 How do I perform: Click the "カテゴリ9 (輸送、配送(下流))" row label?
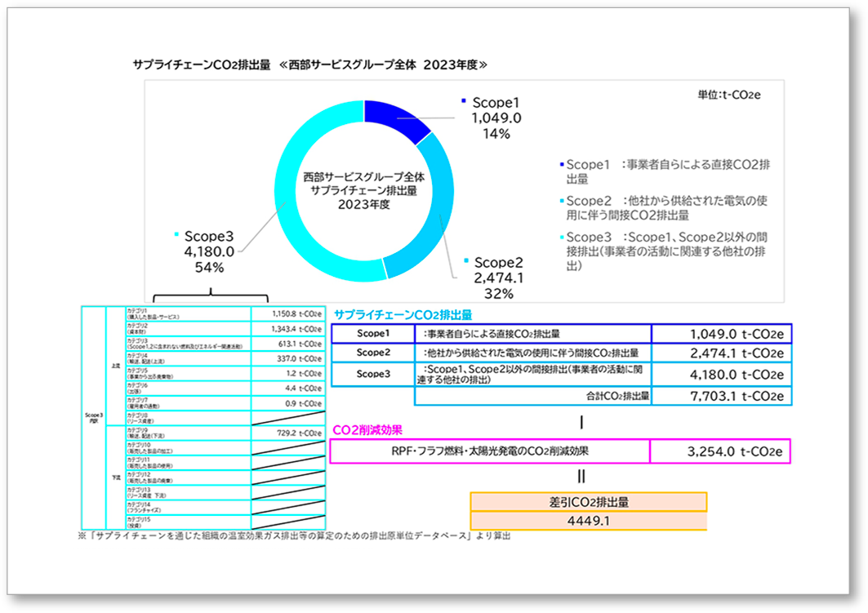[x=188, y=433]
